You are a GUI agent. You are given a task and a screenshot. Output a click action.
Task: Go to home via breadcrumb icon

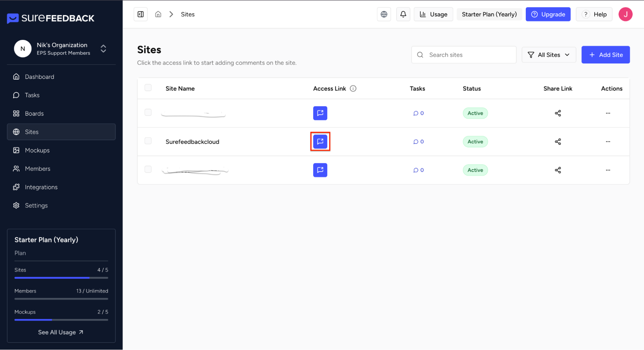(x=158, y=14)
